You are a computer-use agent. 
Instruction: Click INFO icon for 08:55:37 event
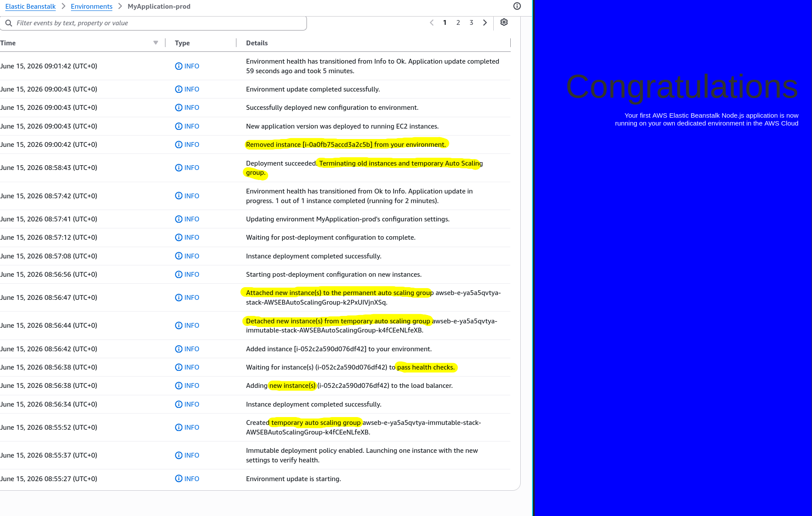179,455
